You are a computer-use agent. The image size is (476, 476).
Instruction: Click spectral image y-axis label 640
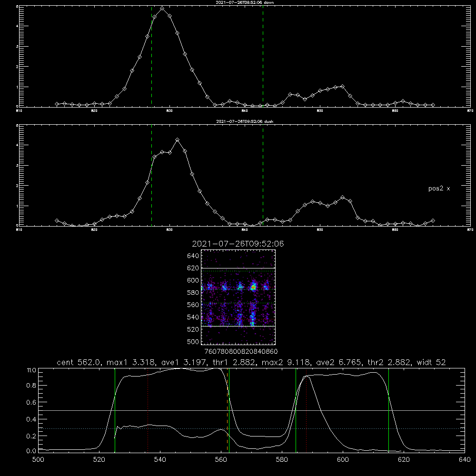193,256
